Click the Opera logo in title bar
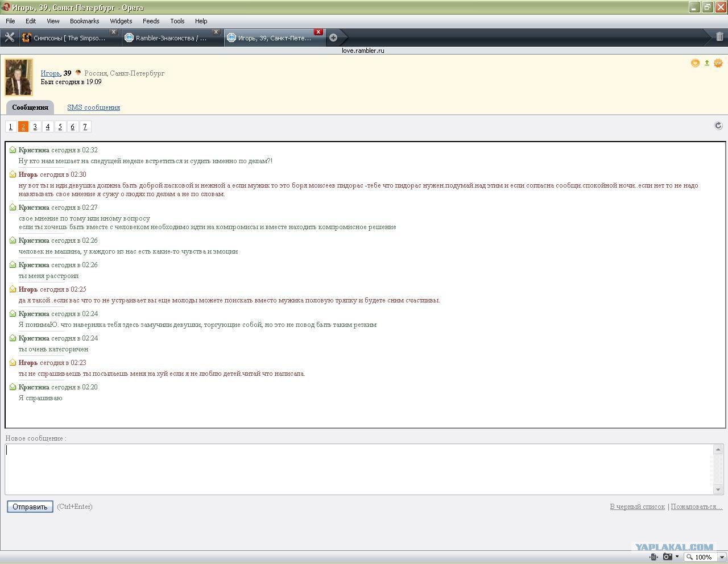The height and width of the screenshot is (564, 728). click(6, 7)
